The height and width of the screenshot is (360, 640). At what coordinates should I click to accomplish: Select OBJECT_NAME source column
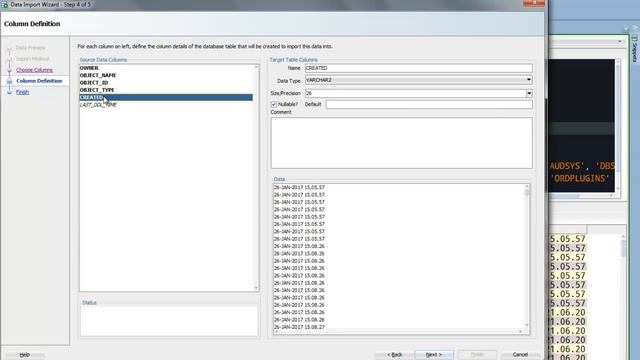pyautogui.click(x=98, y=75)
